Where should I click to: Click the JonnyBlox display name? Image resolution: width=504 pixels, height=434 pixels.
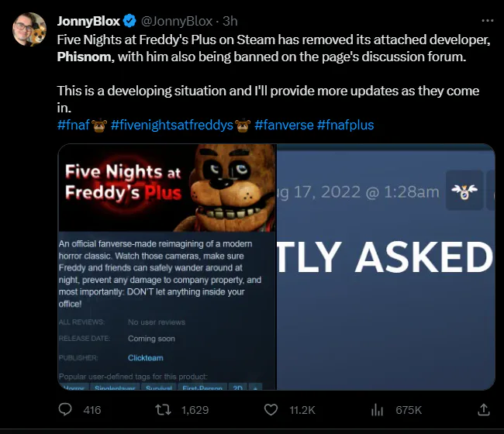[88, 21]
